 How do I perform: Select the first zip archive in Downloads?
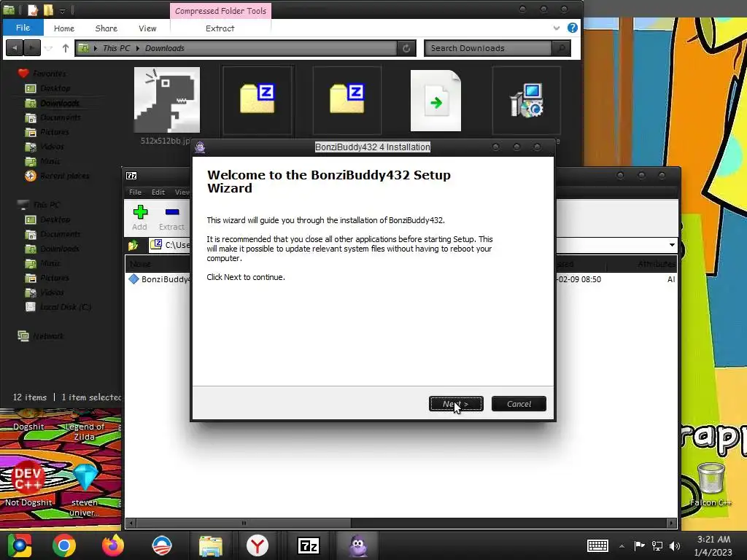(x=257, y=99)
